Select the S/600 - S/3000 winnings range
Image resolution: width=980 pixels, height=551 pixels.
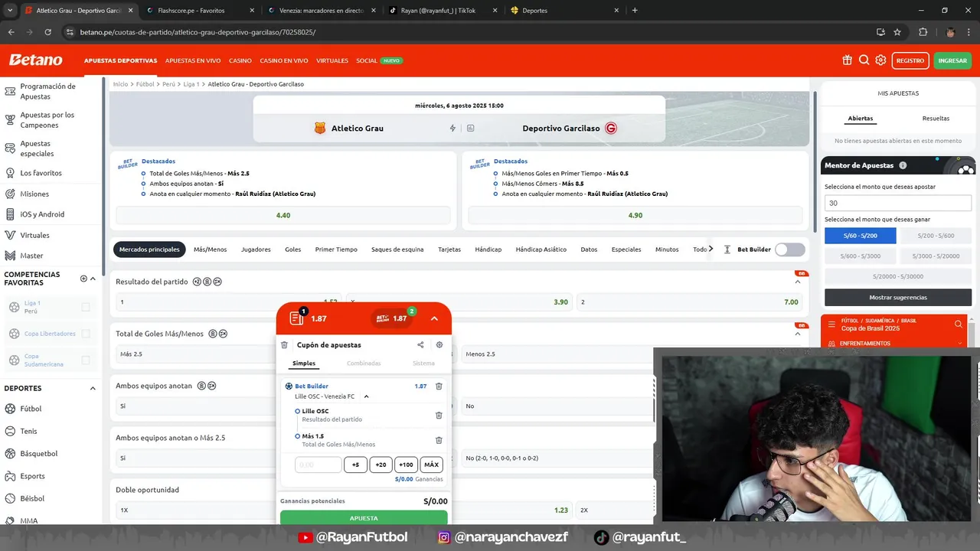tap(860, 256)
